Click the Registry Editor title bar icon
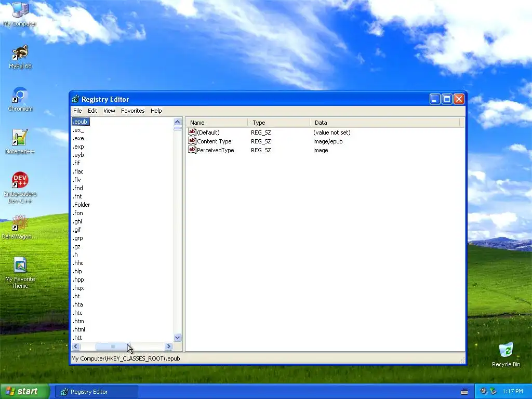Image resolution: width=532 pixels, height=399 pixels. pyautogui.click(x=75, y=99)
